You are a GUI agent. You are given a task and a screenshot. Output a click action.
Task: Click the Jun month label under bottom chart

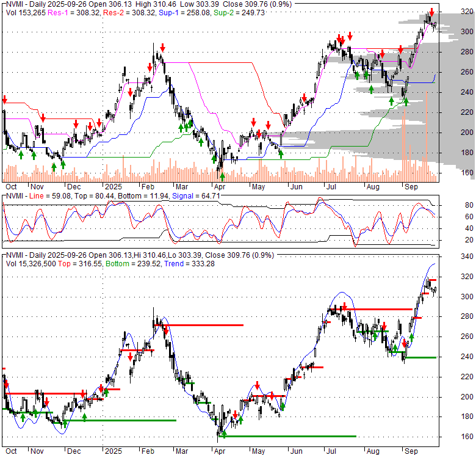tap(297, 451)
